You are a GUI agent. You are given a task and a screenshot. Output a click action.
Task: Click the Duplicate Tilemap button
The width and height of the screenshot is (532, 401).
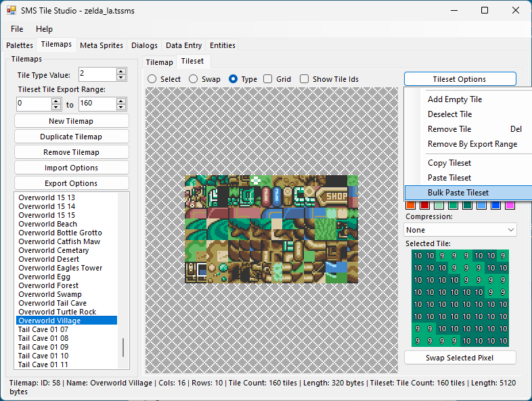[71, 137]
